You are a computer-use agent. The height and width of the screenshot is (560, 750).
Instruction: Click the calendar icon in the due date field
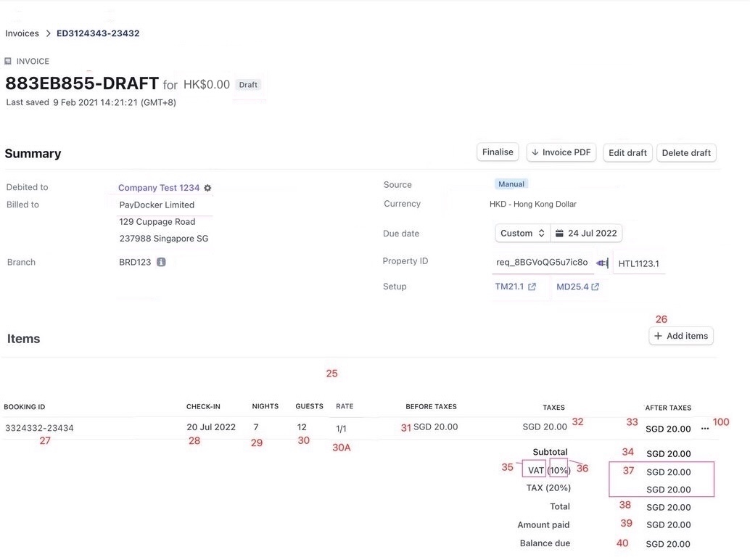click(x=559, y=234)
